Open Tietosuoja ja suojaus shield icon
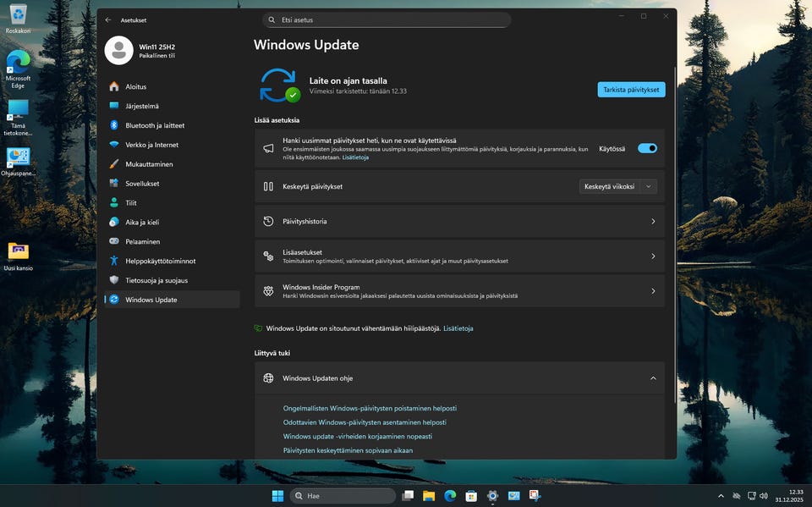 [x=114, y=280]
